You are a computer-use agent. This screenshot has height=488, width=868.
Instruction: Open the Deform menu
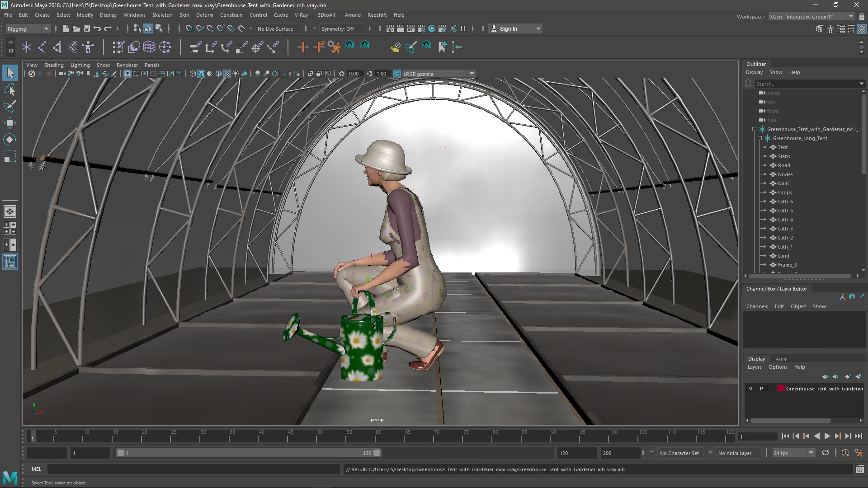click(x=203, y=14)
